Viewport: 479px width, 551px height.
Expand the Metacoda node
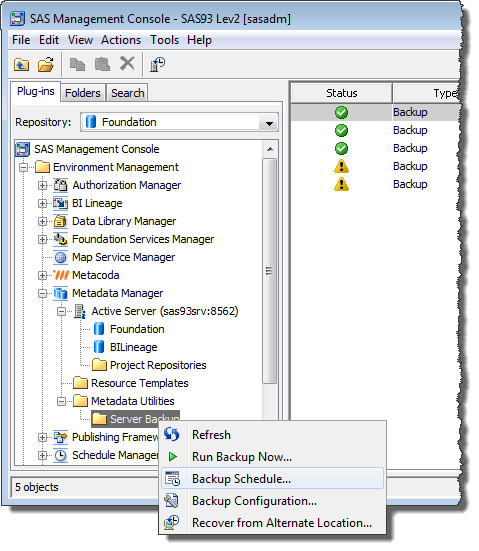click(x=43, y=275)
